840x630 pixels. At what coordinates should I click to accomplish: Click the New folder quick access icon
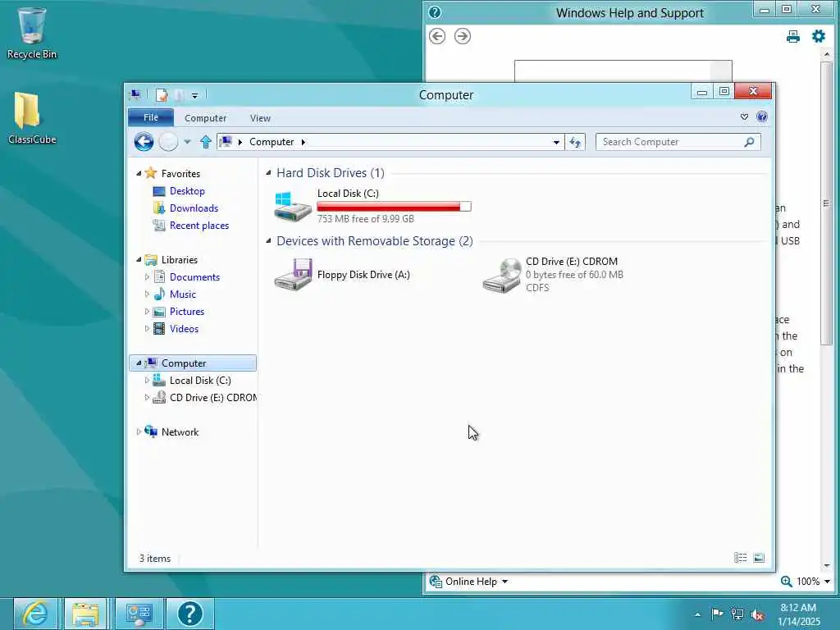[x=179, y=95]
